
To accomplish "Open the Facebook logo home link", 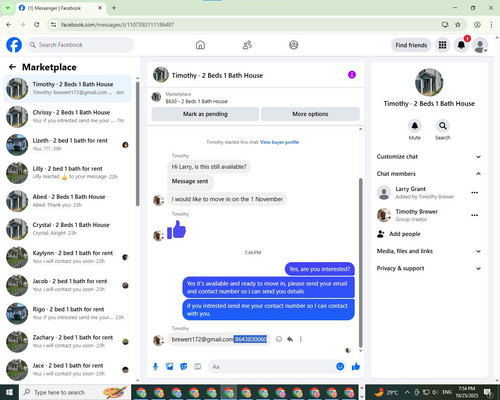I will (x=14, y=45).
